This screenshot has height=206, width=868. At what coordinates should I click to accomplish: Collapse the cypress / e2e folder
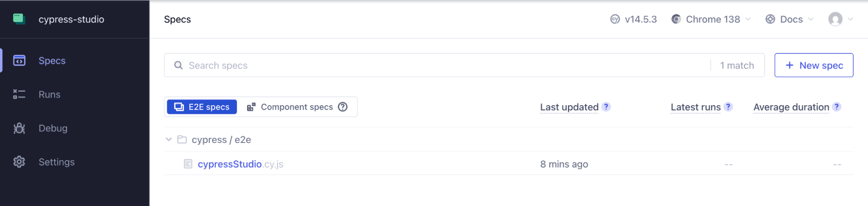(169, 140)
